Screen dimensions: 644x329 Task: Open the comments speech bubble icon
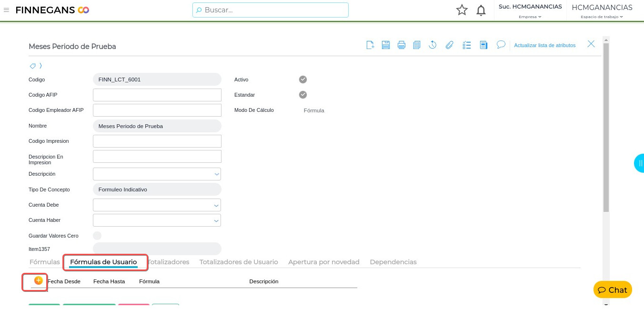[501, 44]
